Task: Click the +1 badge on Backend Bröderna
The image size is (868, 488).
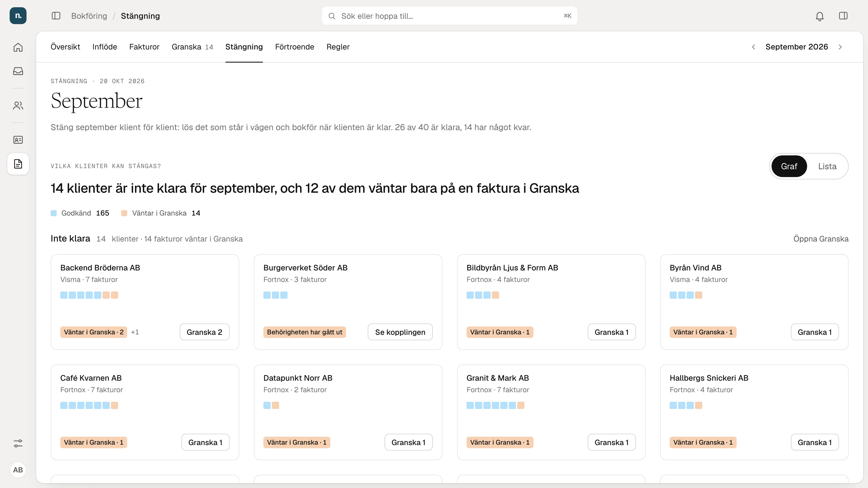Action: 135,332
